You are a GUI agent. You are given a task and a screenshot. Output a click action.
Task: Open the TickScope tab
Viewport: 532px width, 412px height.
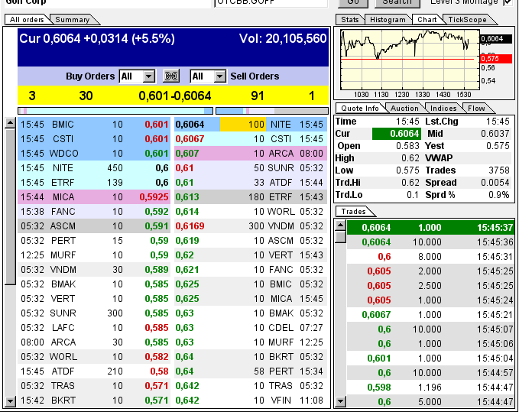pos(468,20)
